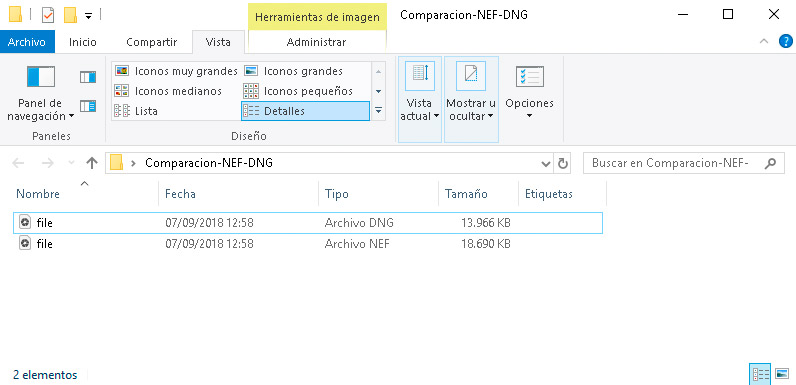Select Iconos muy grandes layout

pos(176,71)
